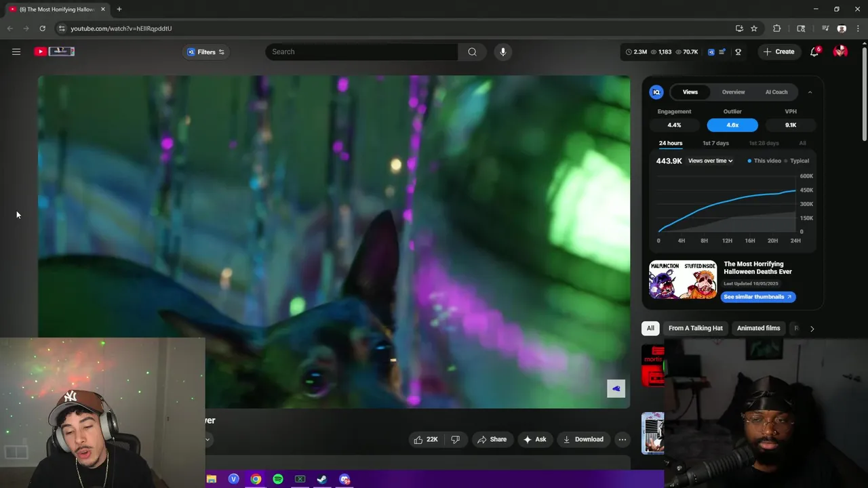
Task: Select the All filter chip
Action: (x=650, y=328)
